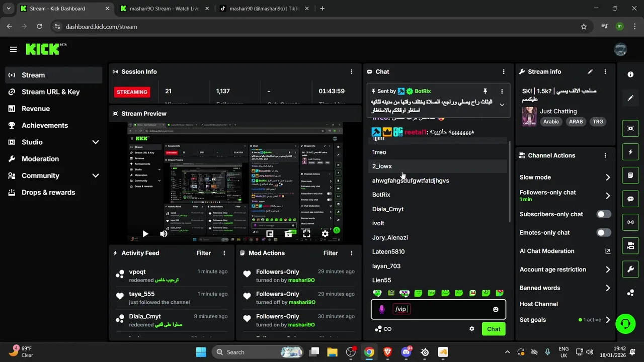The width and height of the screenshot is (644, 362).
Task: Click the chat bubble icon in right sidebar
Action: (x=630, y=199)
